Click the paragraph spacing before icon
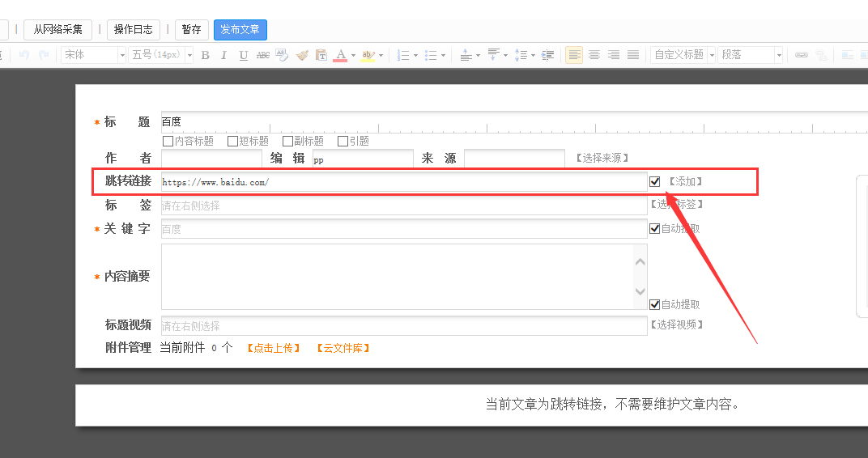 (x=466, y=55)
